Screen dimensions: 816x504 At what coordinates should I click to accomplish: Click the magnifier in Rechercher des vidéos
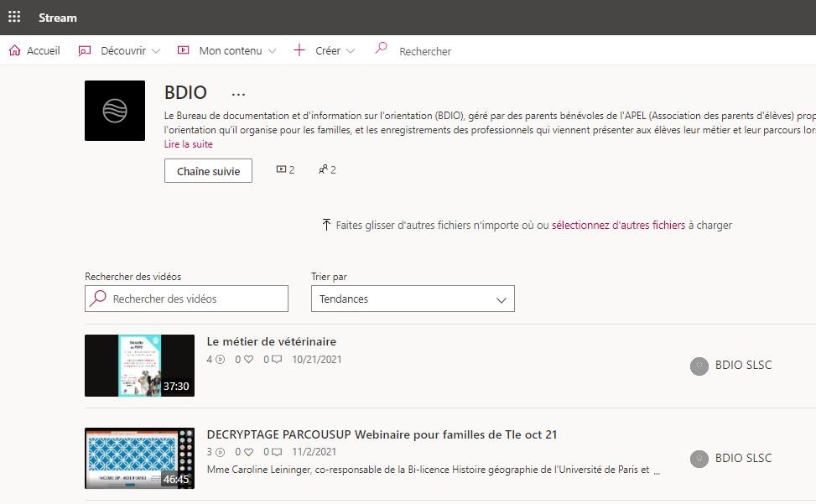pos(98,298)
